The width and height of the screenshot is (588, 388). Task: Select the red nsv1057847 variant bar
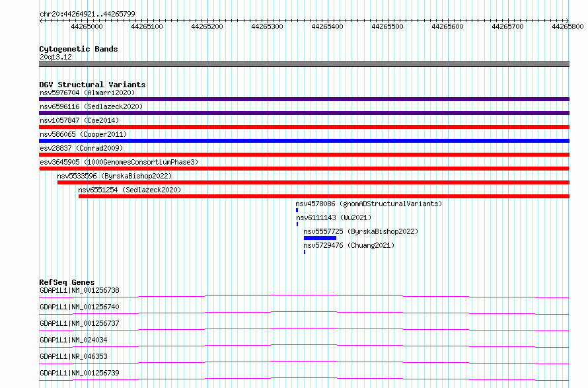304,127
